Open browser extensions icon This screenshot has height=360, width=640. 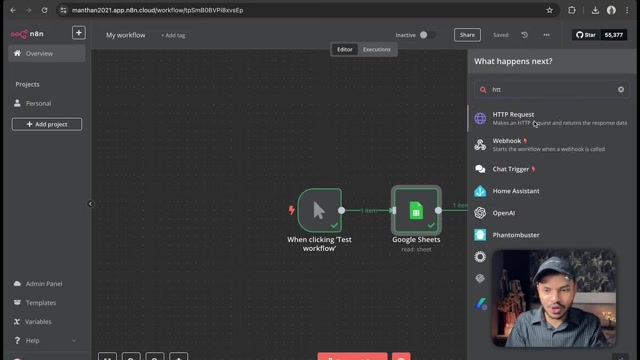coord(571,10)
